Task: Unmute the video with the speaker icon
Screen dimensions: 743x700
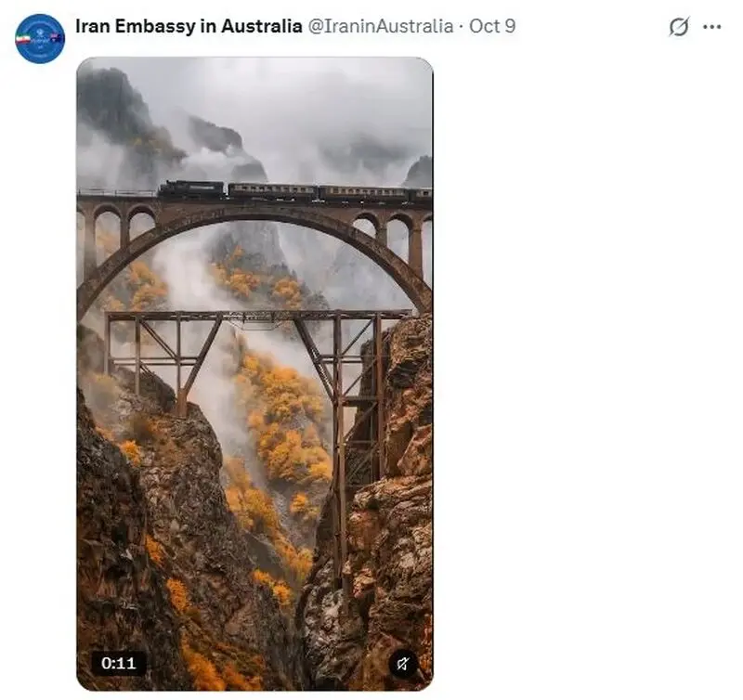Action: coord(403,664)
